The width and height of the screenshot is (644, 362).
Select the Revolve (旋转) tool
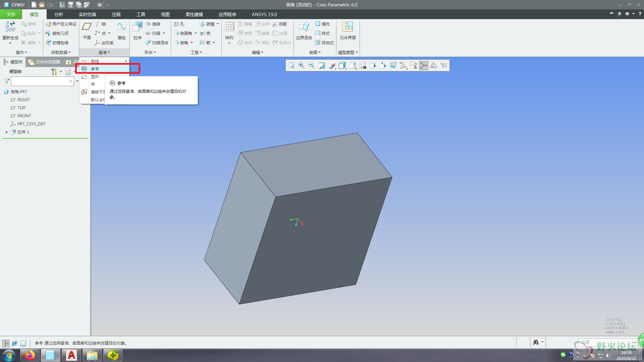click(x=153, y=24)
